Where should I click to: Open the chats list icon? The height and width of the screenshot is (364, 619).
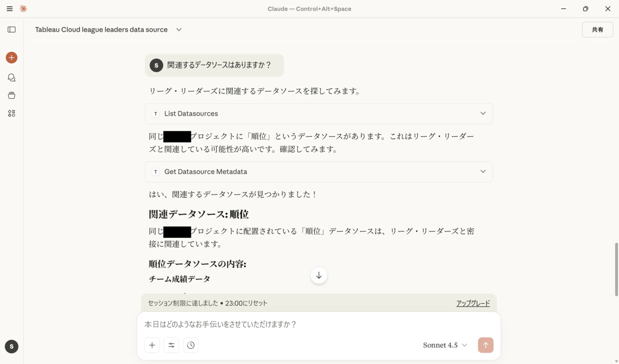point(11,77)
